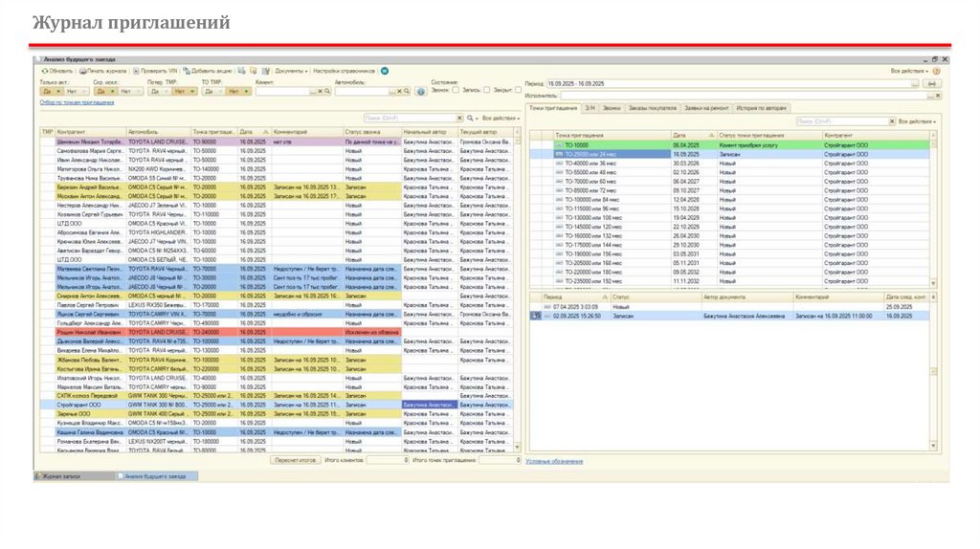Screen dimensions: 980x549
Task: Click the Обновить refresh icon in toolbar
Action: pyautogui.click(x=44, y=71)
